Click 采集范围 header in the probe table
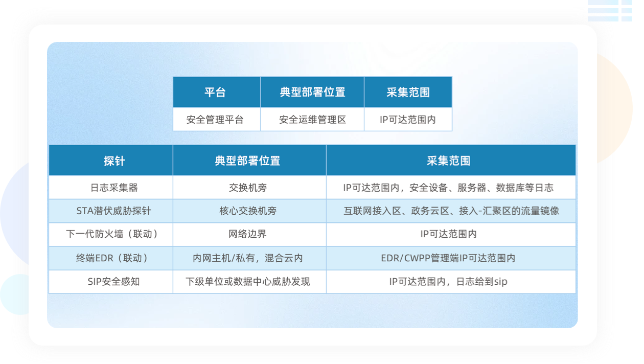This screenshot has height=364, width=644. pos(450,161)
